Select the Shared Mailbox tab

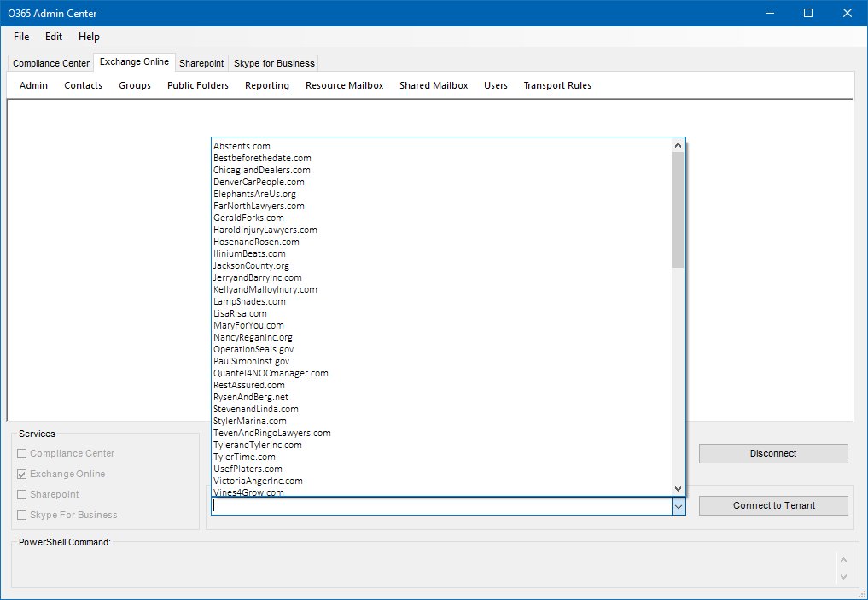click(x=434, y=85)
